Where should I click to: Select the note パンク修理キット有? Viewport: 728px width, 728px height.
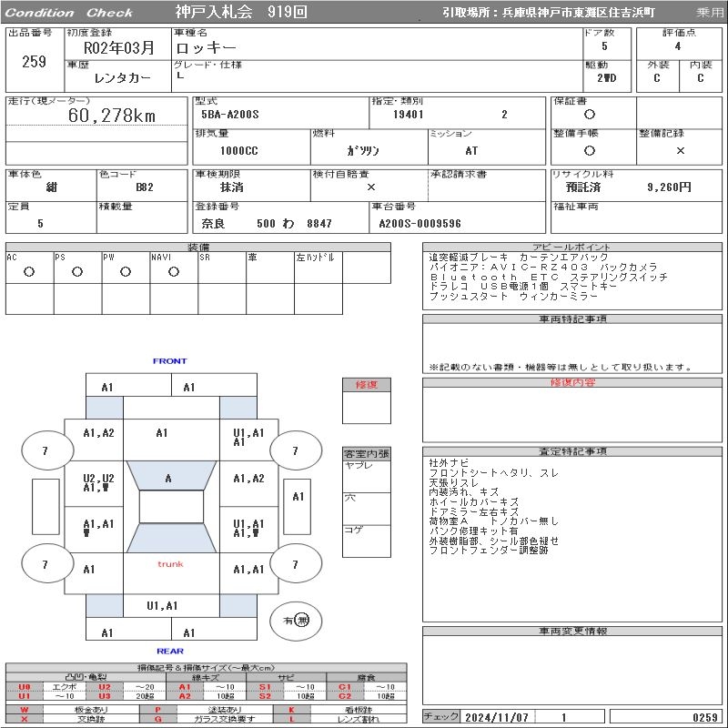[473, 531]
